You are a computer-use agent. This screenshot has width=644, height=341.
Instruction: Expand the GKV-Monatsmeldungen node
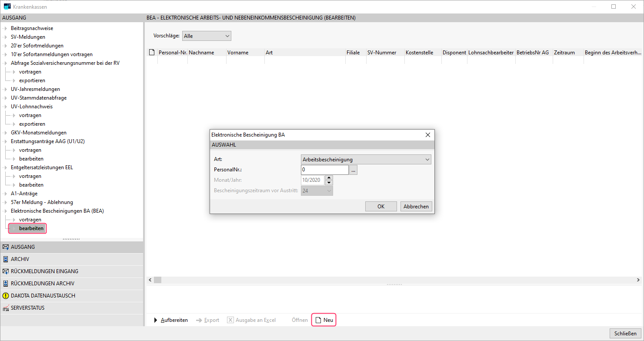click(x=6, y=133)
